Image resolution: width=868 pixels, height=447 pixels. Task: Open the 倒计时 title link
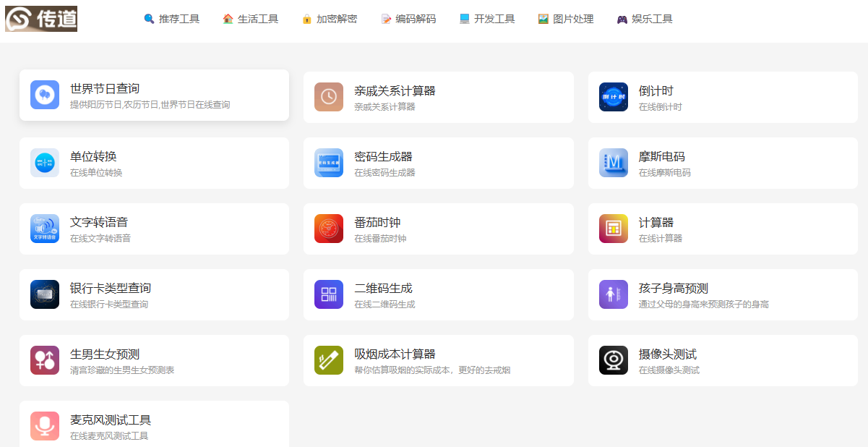coord(656,90)
